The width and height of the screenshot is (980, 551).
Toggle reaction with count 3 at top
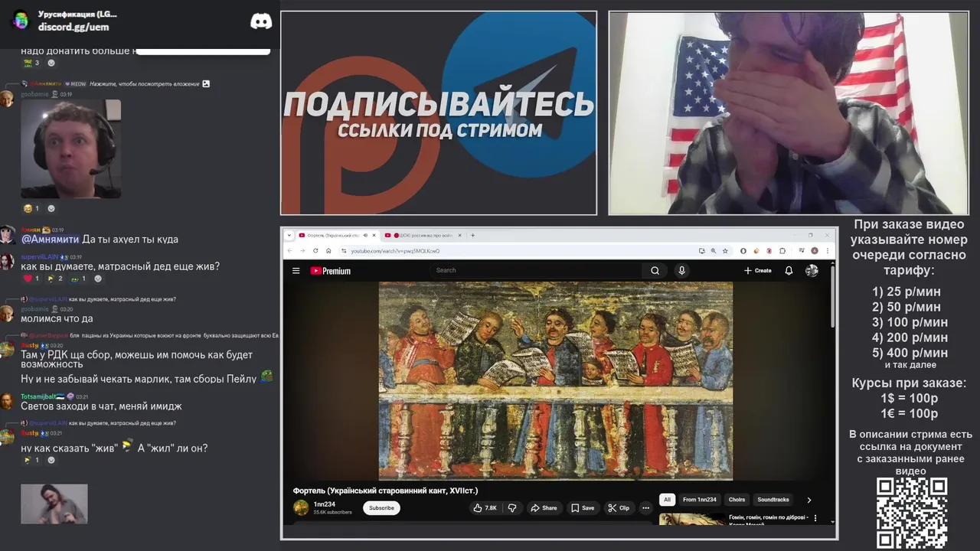click(31, 63)
